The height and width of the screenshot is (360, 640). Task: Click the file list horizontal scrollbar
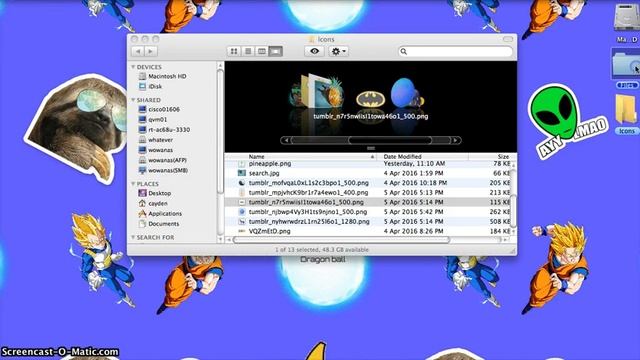[x=341, y=240]
